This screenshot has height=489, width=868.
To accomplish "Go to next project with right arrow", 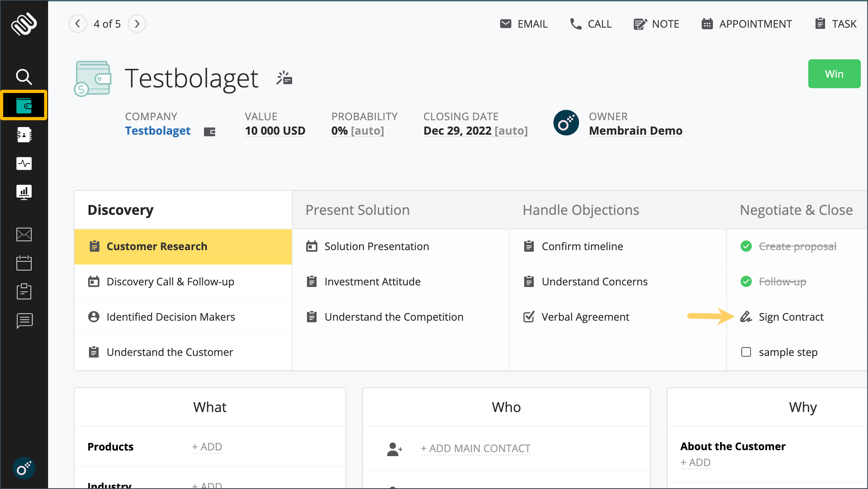I will [x=137, y=24].
